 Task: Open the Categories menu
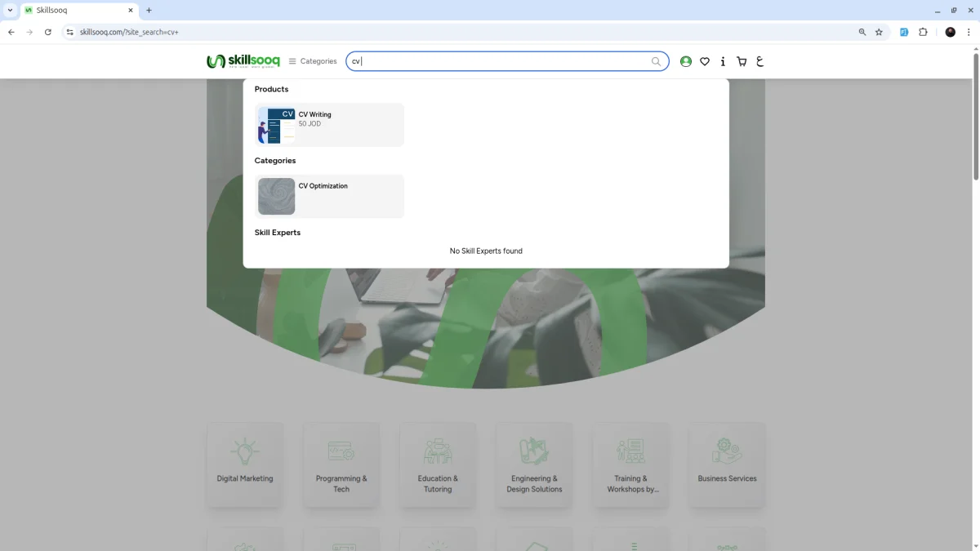point(313,61)
